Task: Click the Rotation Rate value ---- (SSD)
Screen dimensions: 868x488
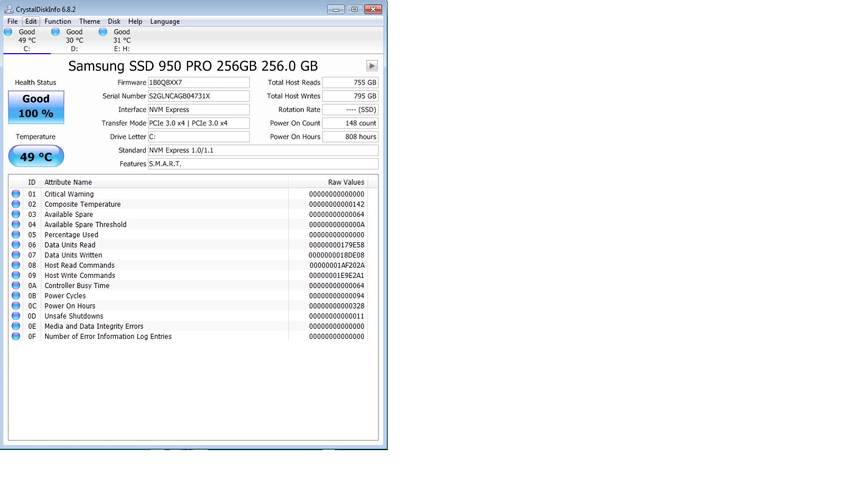Action: (x=350, y=110)
